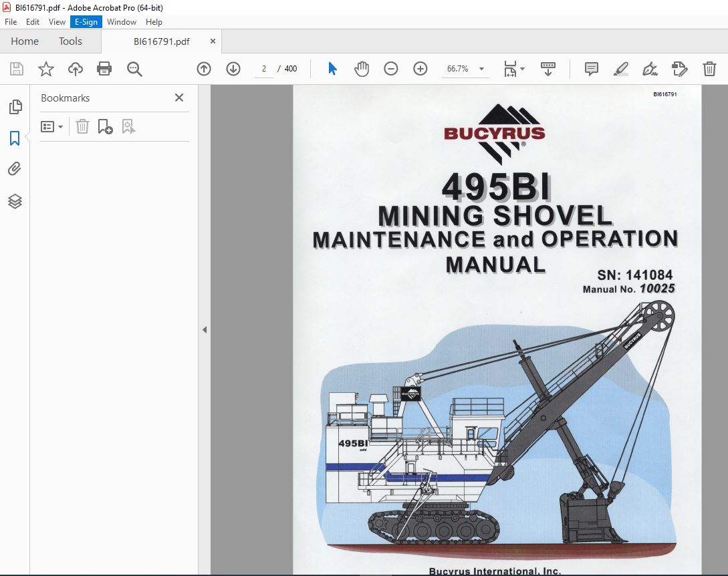Click the 495BI title on page

pyautogui.click(x=496, y=187)
